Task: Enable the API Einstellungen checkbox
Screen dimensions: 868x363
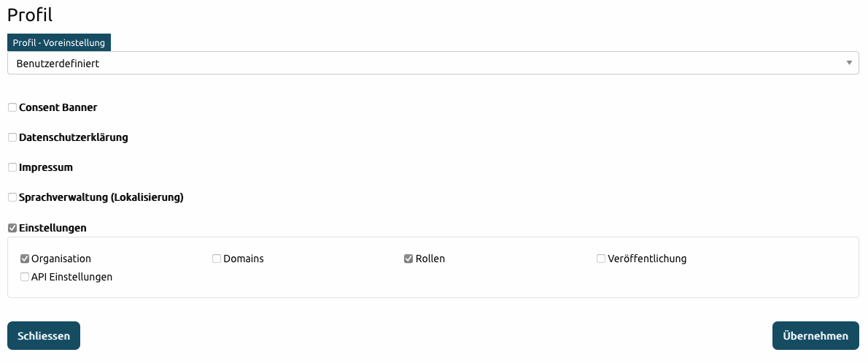Action: click(x=25, y=277)
